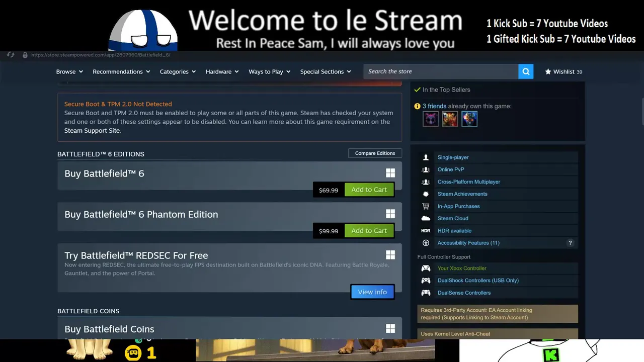The width and height of the screenshot is (644, 362).
Task: Click View info for REDSEC
Action: coord(372,292)
